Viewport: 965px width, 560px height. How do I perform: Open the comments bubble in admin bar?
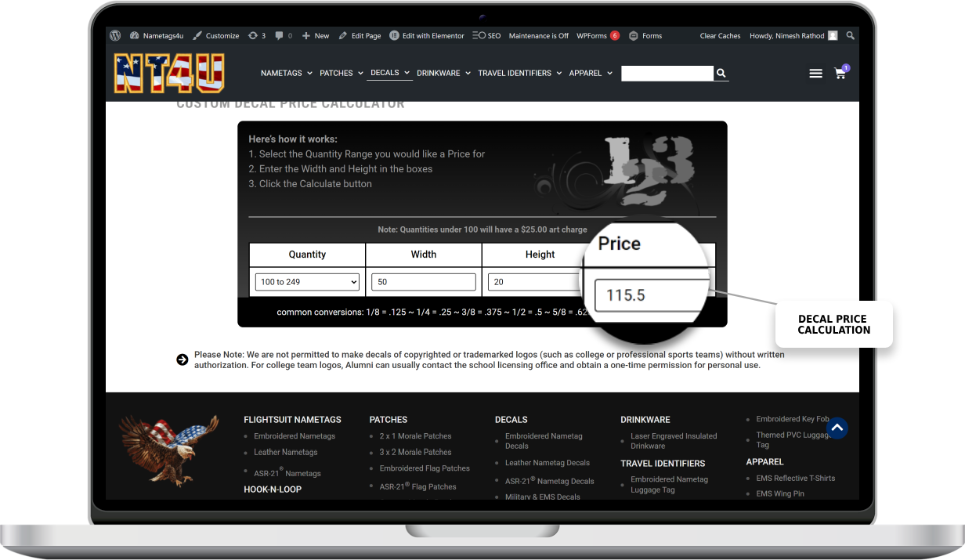tap(284, 35)
